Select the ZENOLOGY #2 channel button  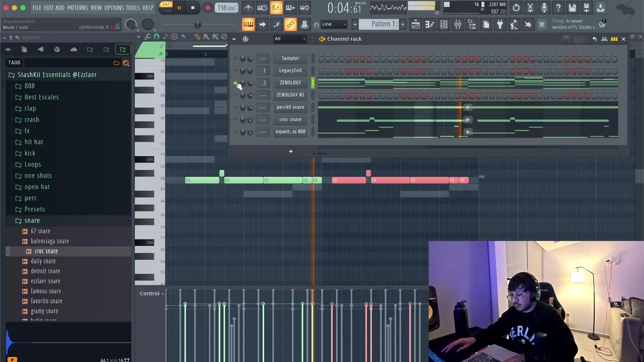pyautogui.click(x=290, y=95)
